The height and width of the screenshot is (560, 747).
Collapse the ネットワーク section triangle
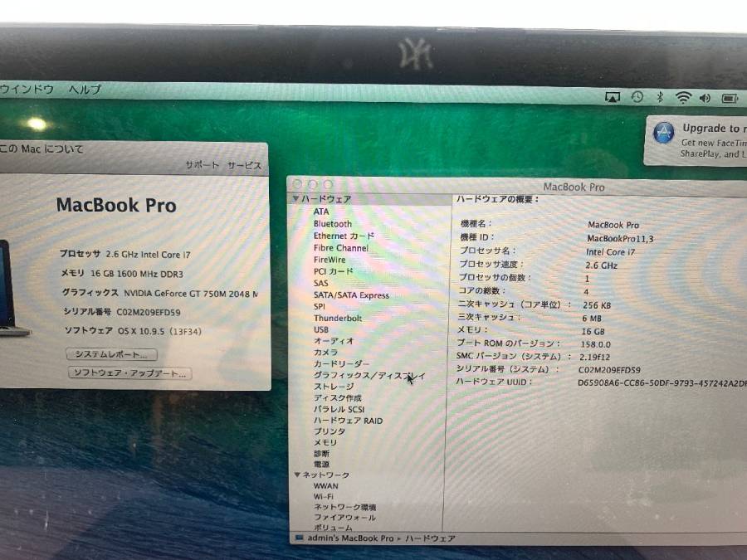pyautogui.click(x=297, y=475)
